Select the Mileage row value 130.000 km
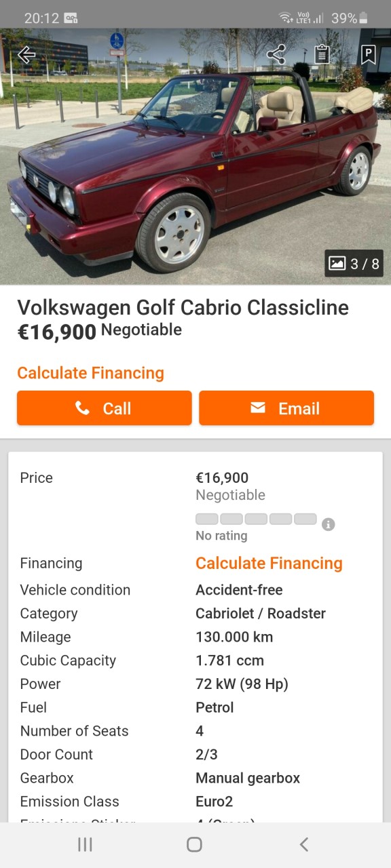391x868 pixels. (234, 637)
